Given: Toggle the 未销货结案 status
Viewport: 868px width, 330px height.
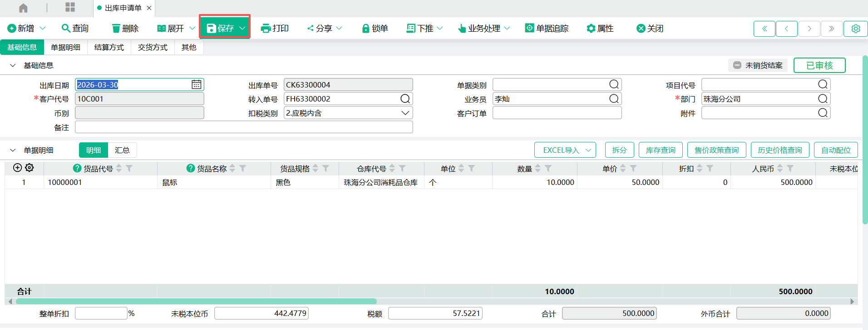Looking at the screenshot, I should tap(758, 65).
